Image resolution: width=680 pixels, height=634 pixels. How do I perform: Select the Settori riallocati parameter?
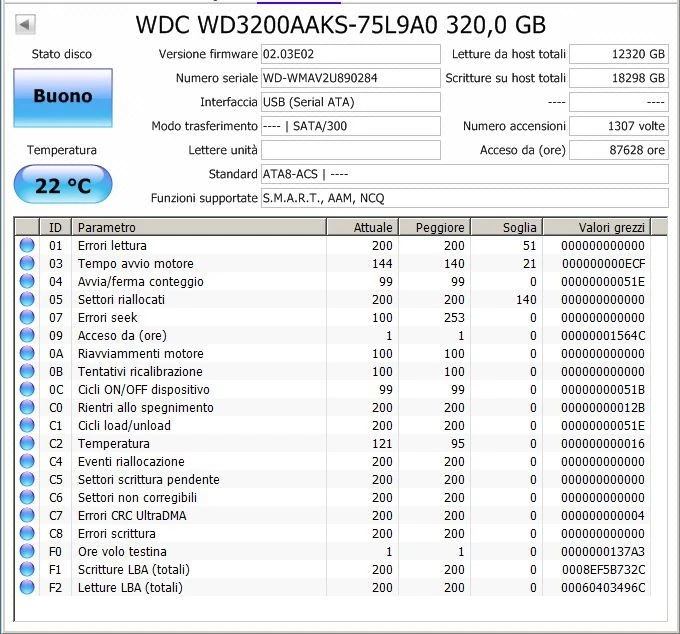click(x=121, y=299)
